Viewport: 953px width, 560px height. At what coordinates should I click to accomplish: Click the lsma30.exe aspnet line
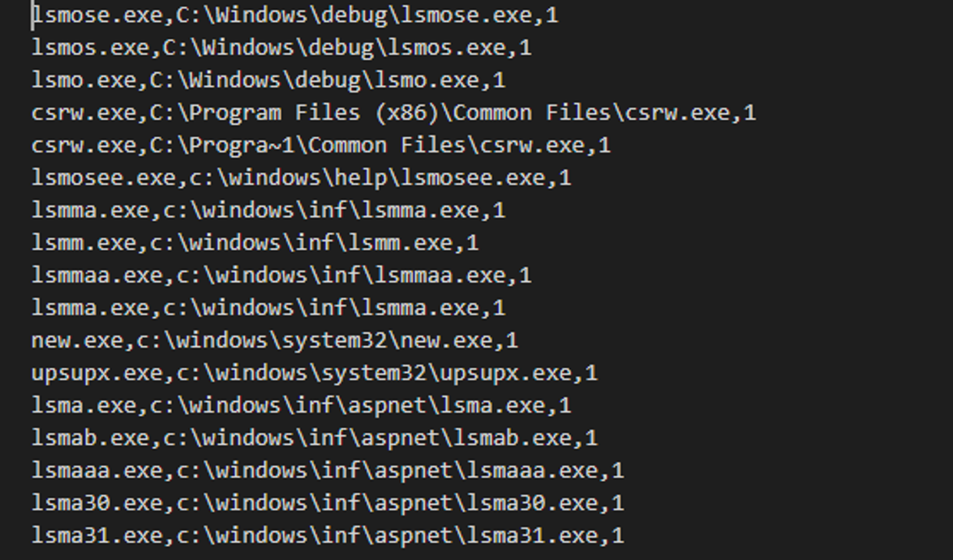click(x=328, y=503)
